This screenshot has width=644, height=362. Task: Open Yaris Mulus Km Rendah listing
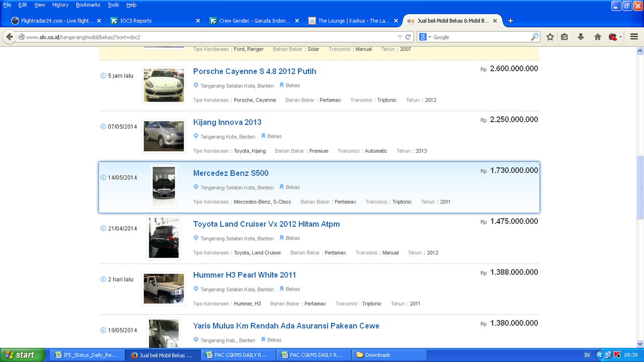286,326
